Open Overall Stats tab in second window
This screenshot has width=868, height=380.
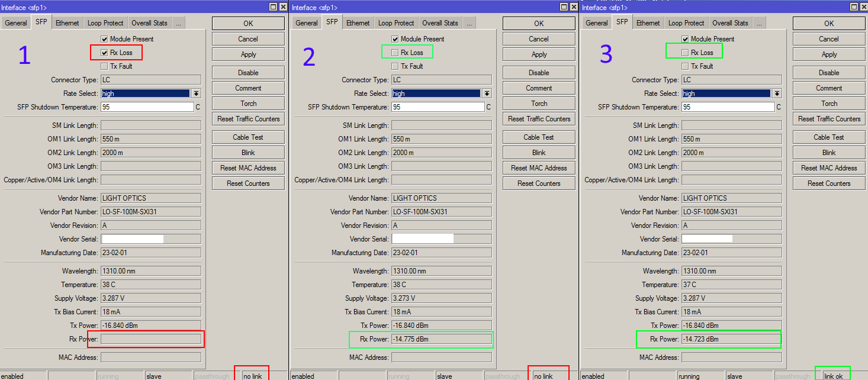click(x=440, y=23)
